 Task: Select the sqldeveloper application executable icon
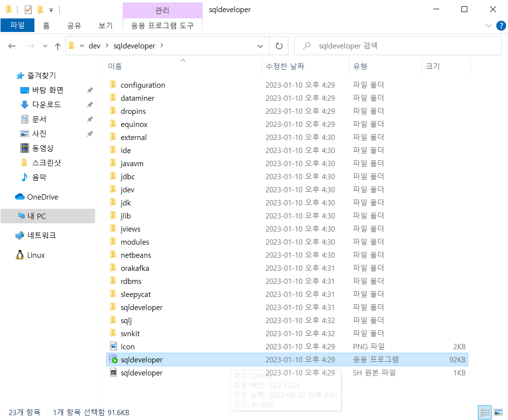pyautogui.click(x=113, y=359)
